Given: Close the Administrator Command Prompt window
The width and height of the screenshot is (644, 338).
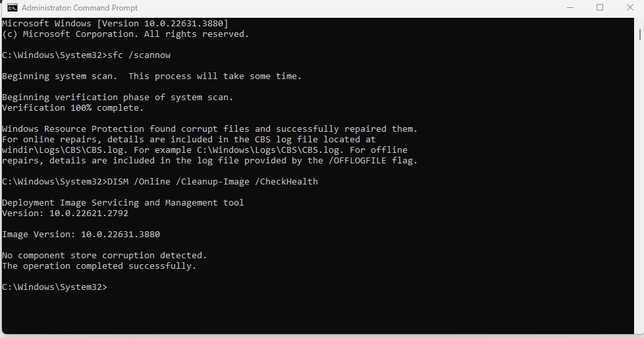Looking at the screenshot, I should (630, 8).
